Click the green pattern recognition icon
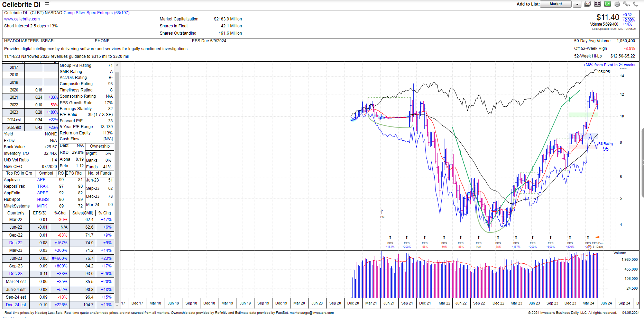The width and height of the screenshot is (644, 318). (607, 4)
